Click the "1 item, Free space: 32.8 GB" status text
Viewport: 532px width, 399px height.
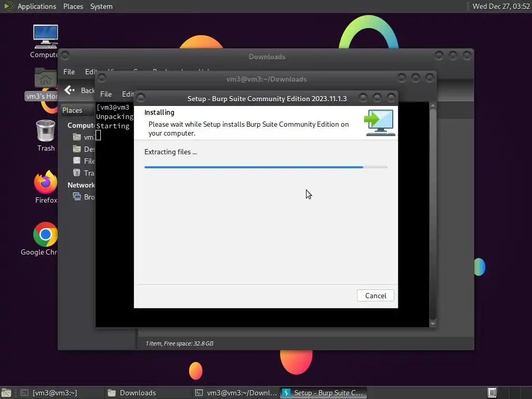[179, 343]
